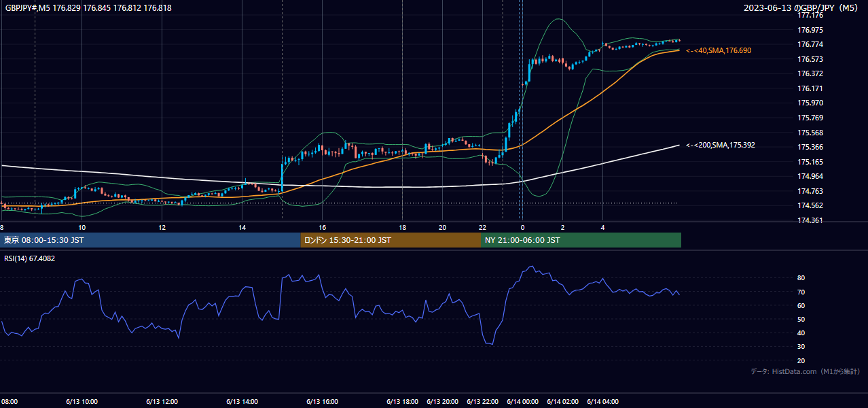Click price axis value 175.366

tap(811, 148)
